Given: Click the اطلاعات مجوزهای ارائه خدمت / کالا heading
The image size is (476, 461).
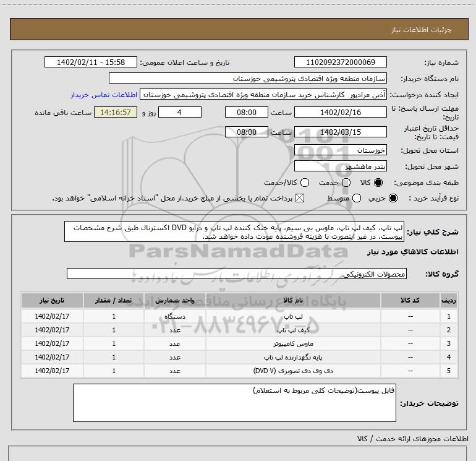Looking at the screenshot, I should point(413,439).
